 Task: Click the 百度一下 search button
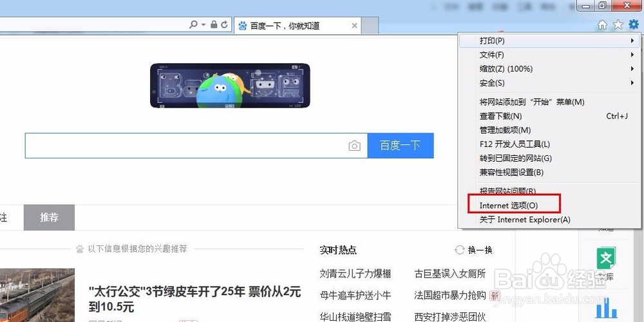(x=401, y=146)
